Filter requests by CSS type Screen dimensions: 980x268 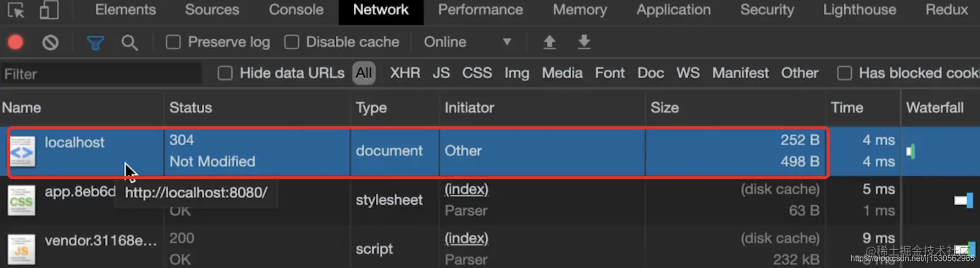(x=477, y=73)
